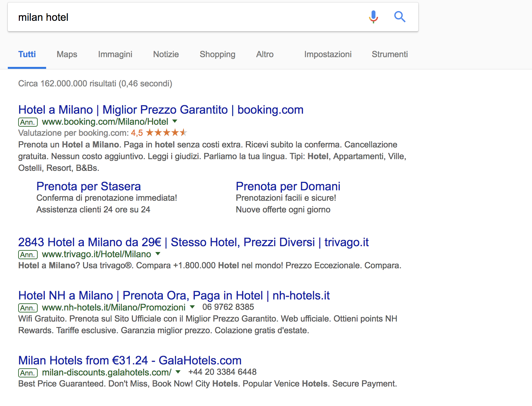Click the Ann. badge on the trivago ad
The width and height of the screenshot is (532, 406).
coord(28,255)
